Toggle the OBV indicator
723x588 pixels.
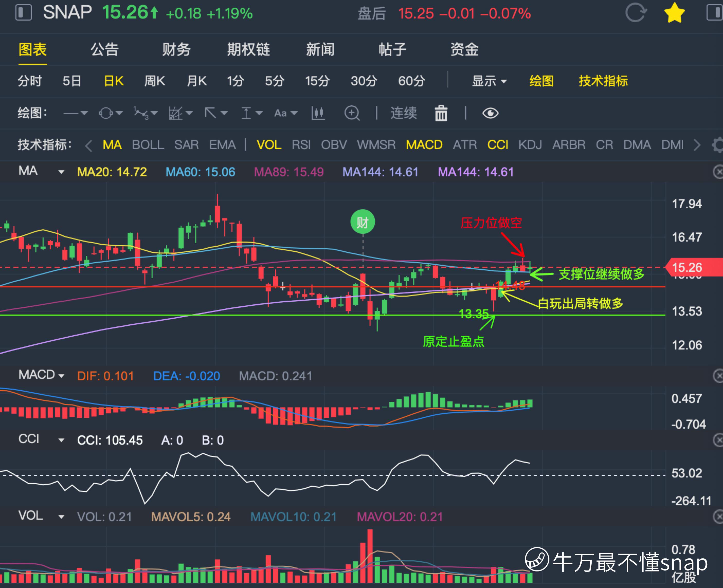pos(334,145)
